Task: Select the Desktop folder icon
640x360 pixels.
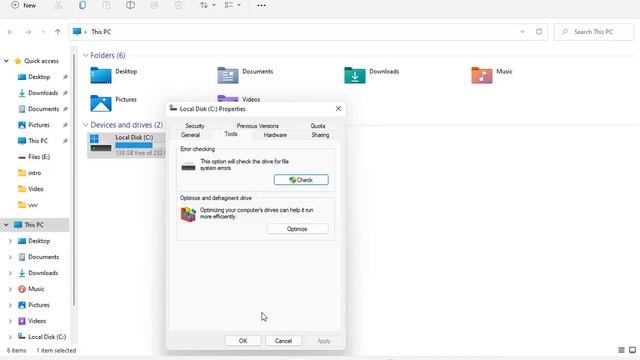Action: click(x=101, y=75)
